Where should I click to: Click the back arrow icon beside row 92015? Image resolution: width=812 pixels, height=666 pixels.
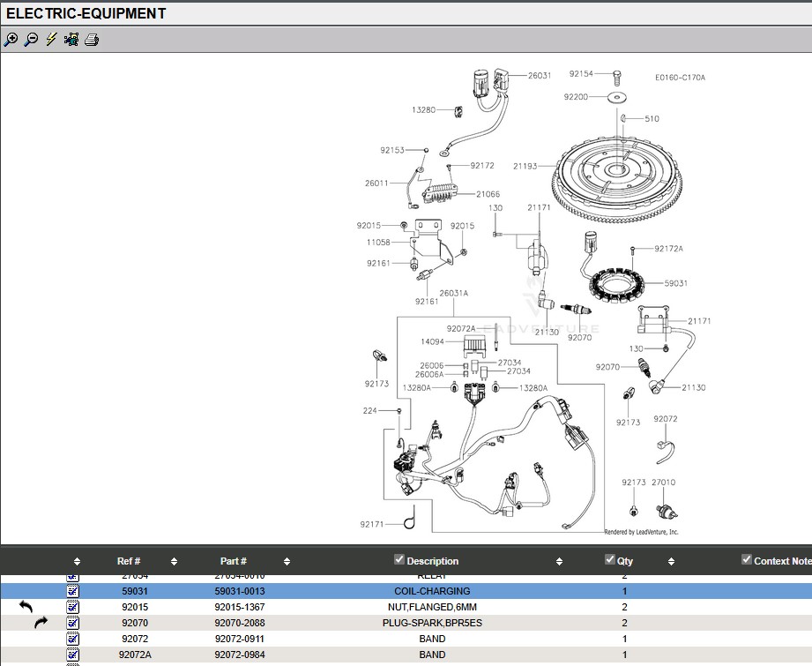pos(26,607)
